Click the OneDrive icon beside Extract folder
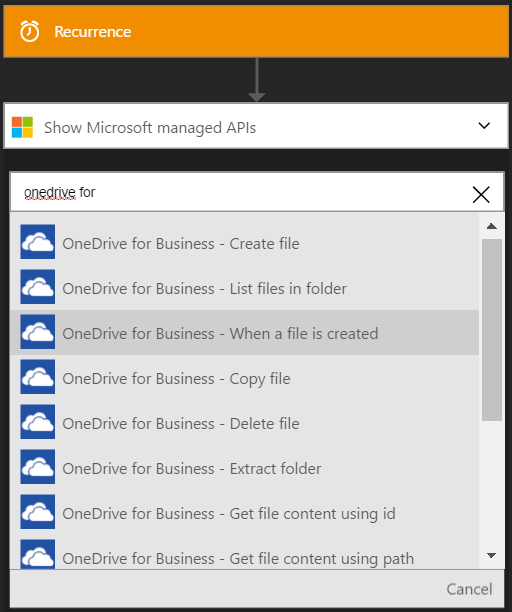The width and height of the screenshot is (512, 612). (x=37, y=466)
